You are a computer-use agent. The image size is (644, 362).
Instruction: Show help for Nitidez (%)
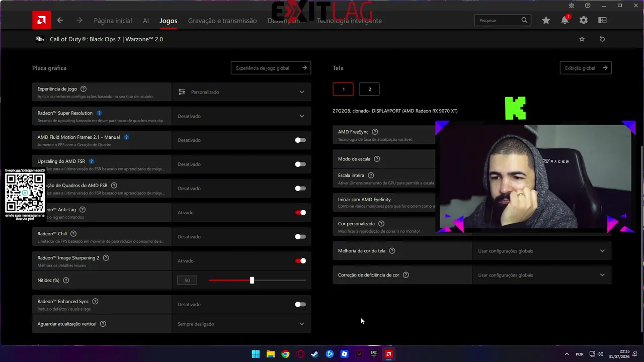66,280
